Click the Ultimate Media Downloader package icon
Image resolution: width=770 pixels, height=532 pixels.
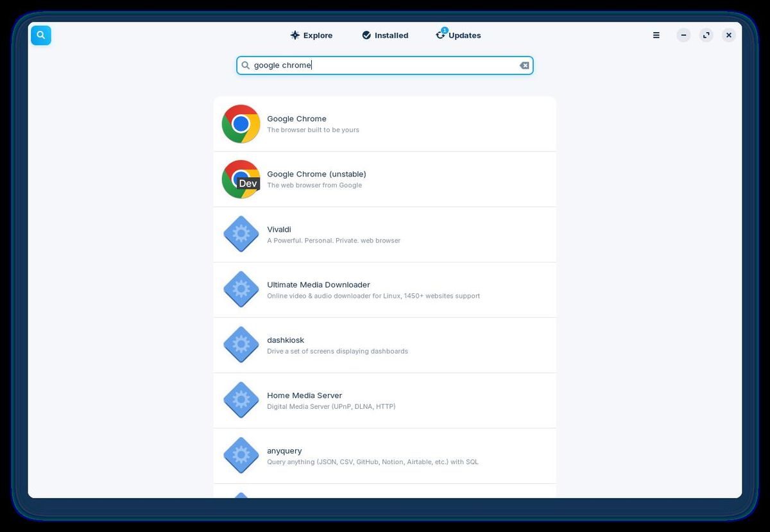point(241,289)
